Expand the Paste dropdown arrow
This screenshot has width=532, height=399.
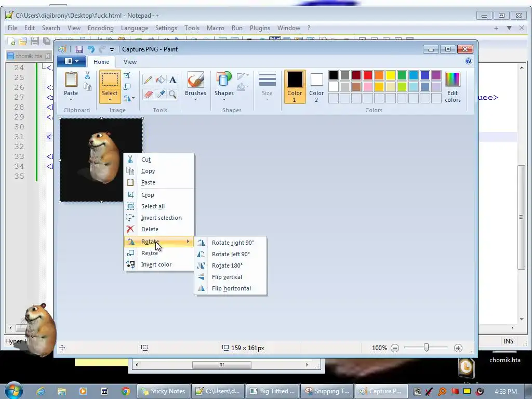click(x=71, y=99)
